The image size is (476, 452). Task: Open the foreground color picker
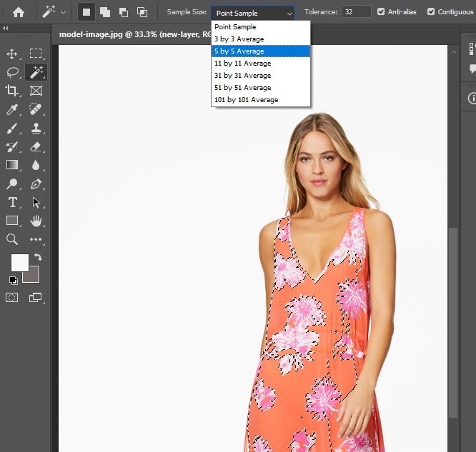pos(20,262)
